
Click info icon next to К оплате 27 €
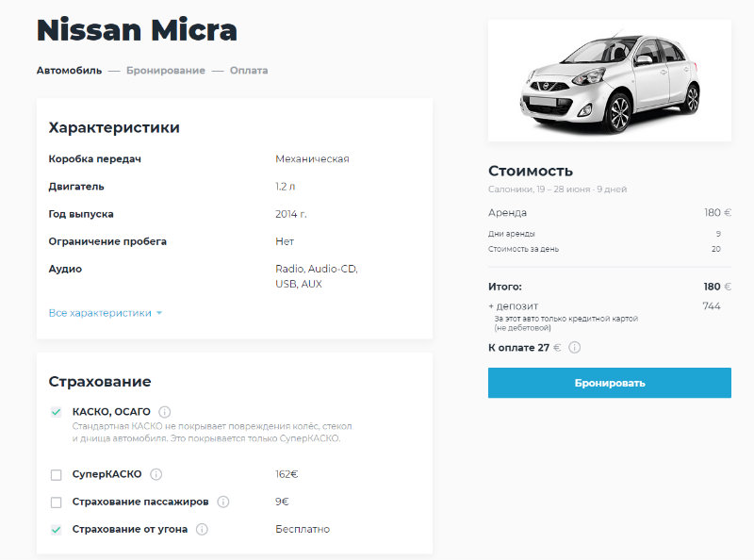pos(575,347)
